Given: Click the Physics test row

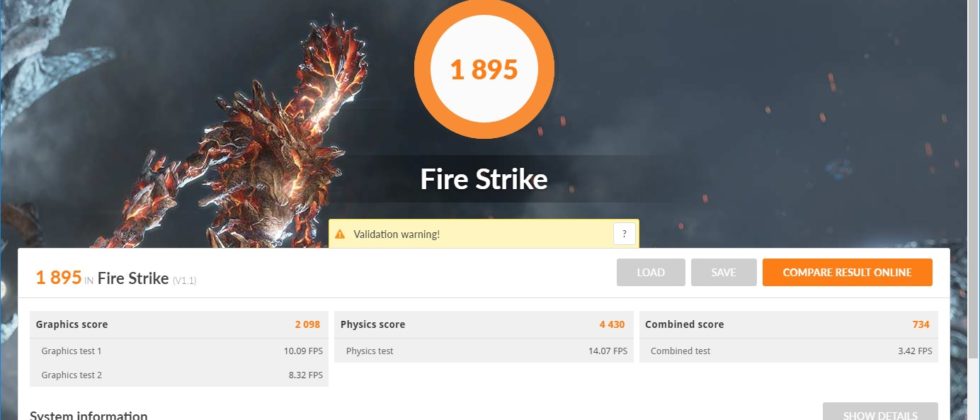Looking at the screenshot, I should click(x=484, y=351).
